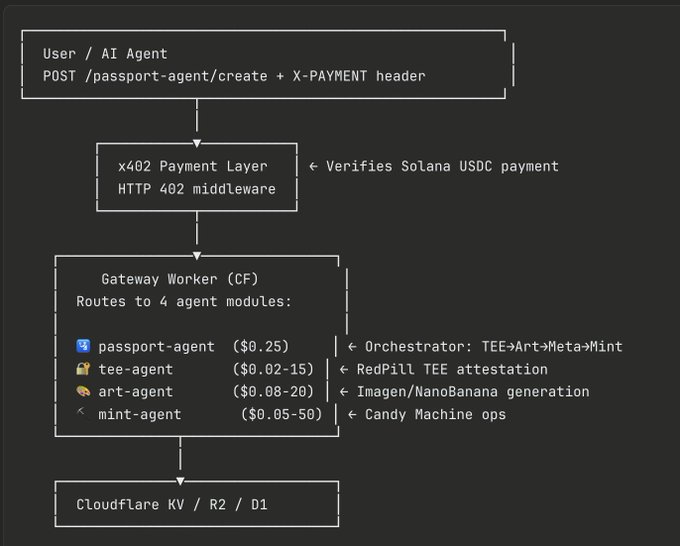Click the left arrow before Orchestrator text

352,347
